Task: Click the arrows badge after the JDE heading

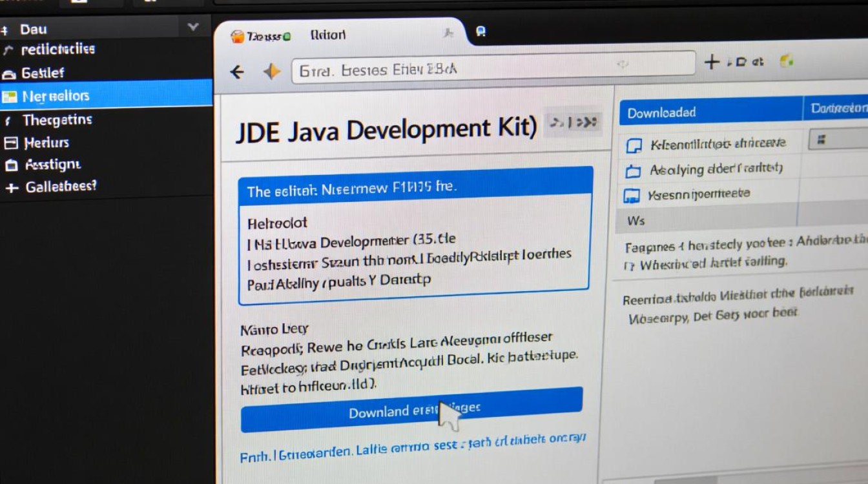Action: pos(573,122)
